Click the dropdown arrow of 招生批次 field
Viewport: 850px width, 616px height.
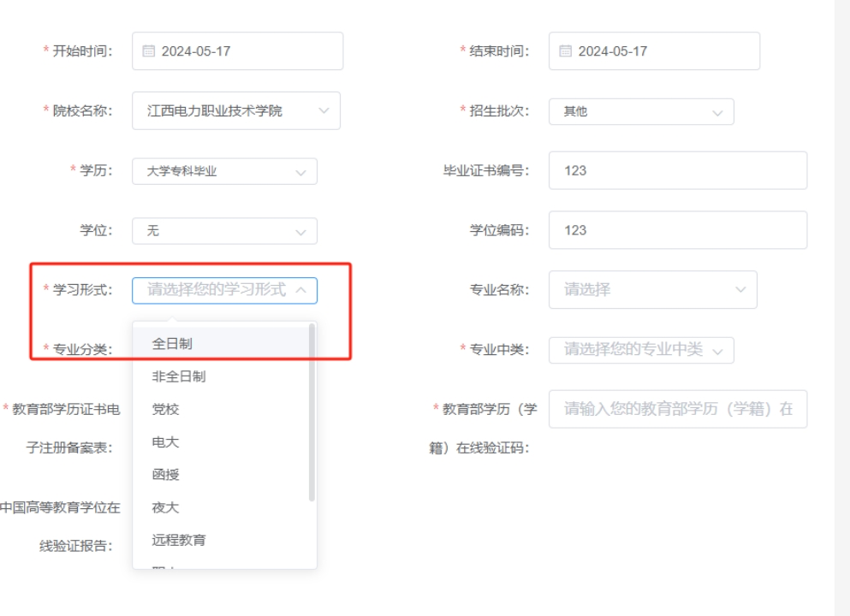pyautogui.click(x=716, y=110)
